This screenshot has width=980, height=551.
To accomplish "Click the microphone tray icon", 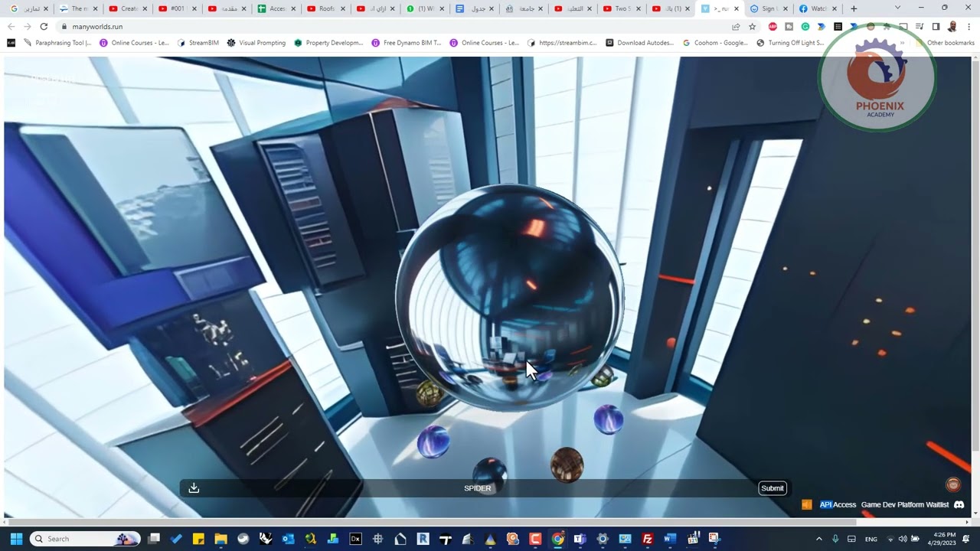I will tap(835, 539).
